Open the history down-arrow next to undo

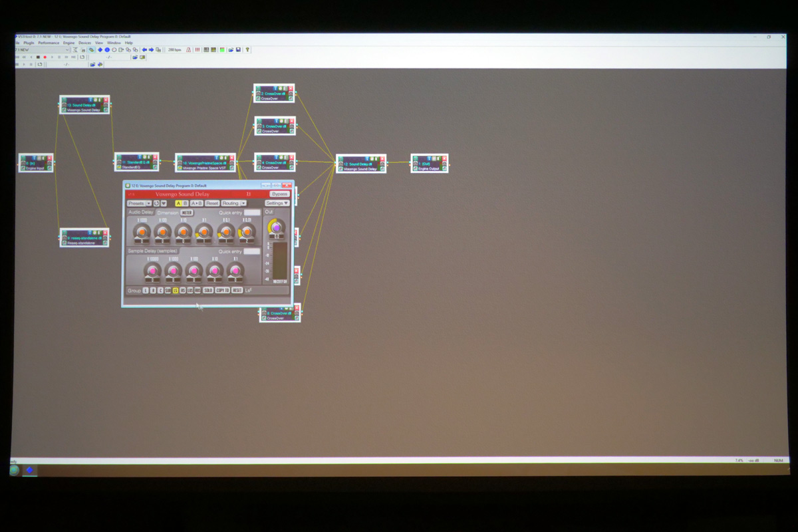tap(164, 203)
